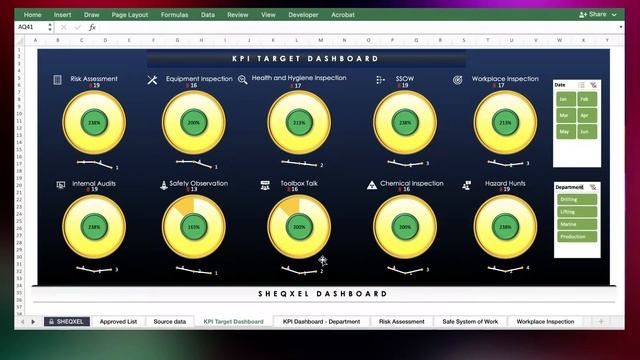The image size is (640, 360).
Task: Open the Formulas ribbon tab
Action: pos(174,15)
